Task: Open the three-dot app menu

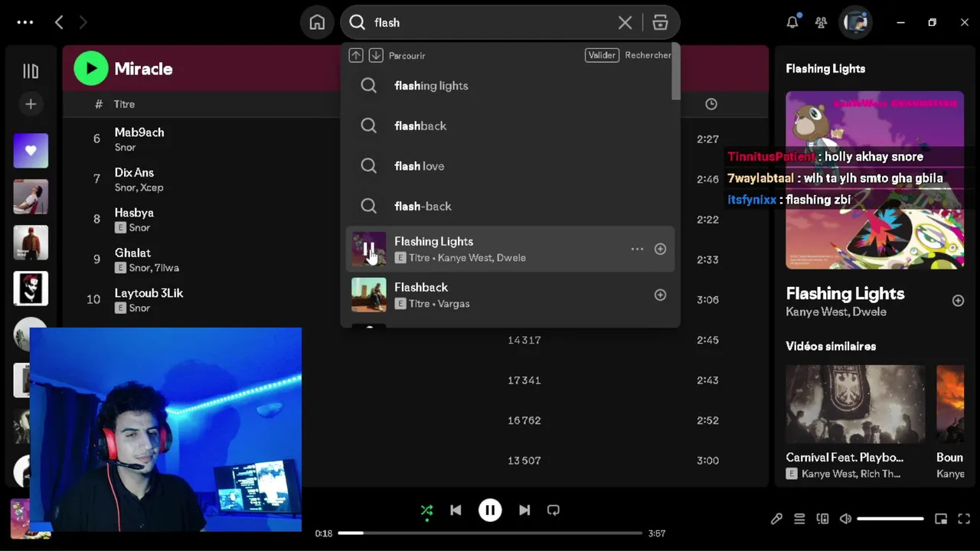Action: [x=25, y=22]
